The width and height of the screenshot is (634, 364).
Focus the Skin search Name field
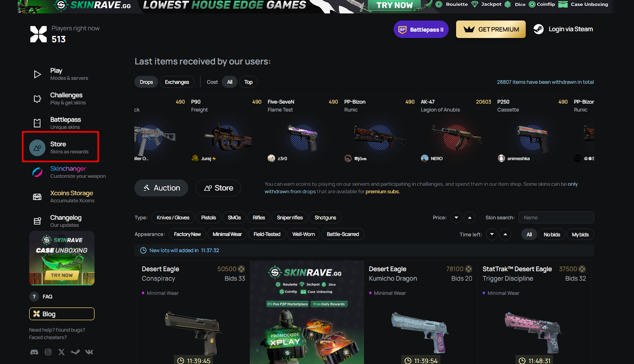[556, 217]
